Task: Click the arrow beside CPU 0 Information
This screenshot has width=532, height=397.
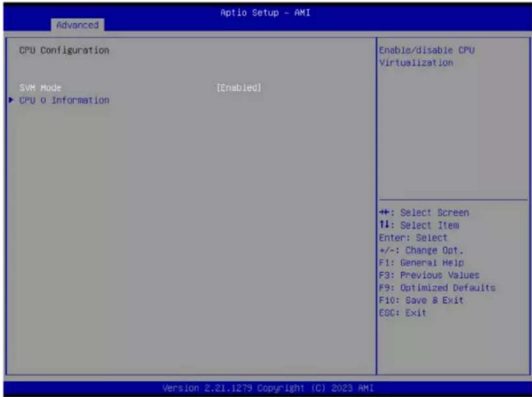Action: 12,100
